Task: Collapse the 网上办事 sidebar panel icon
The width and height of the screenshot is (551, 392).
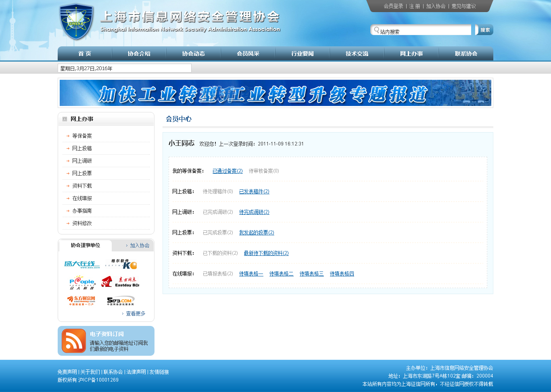Action: [65, 119]
